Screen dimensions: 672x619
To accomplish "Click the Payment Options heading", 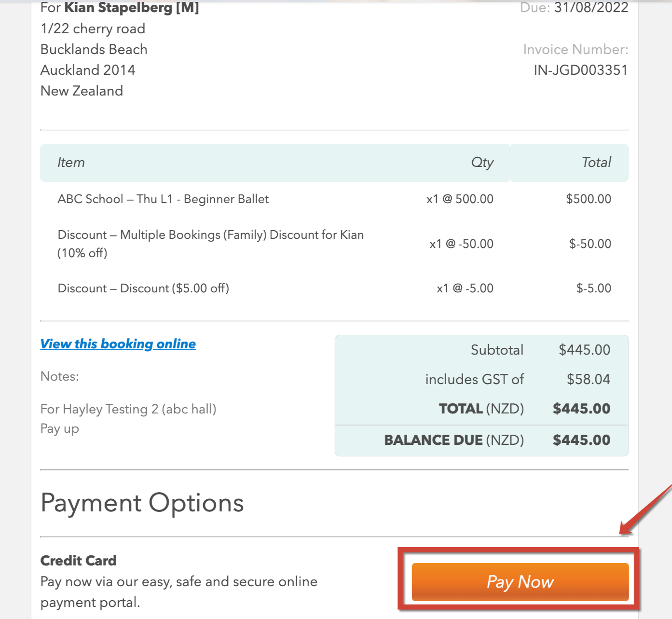I will click(142, 503).
